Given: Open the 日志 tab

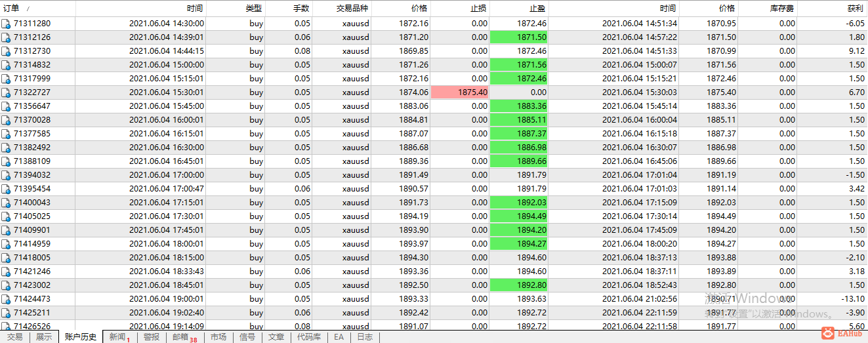Looking at the screenshot, I should [365, 337].
